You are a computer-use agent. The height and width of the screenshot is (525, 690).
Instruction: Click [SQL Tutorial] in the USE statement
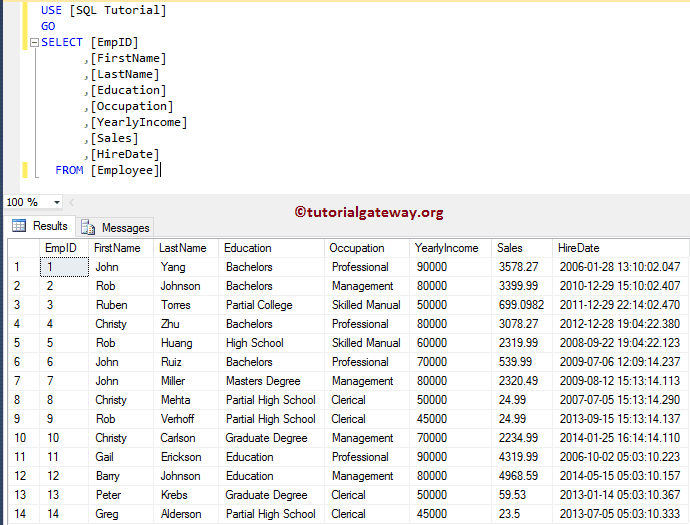[118, 10]
